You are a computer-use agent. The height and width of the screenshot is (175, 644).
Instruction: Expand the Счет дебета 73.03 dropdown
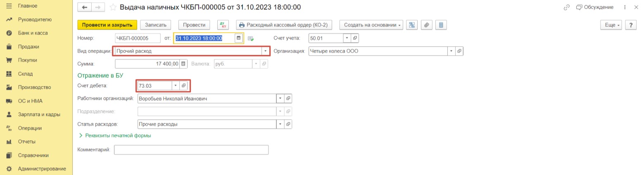click(176, 85)
